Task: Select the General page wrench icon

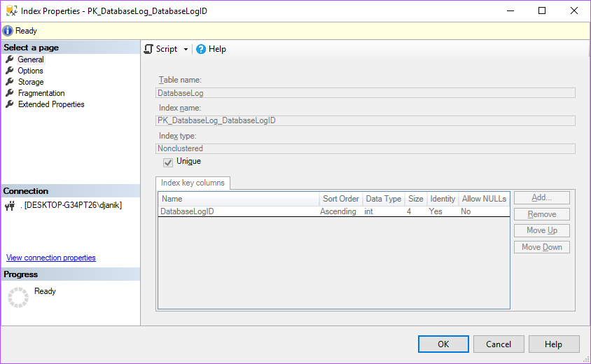Action: point(10,59)
